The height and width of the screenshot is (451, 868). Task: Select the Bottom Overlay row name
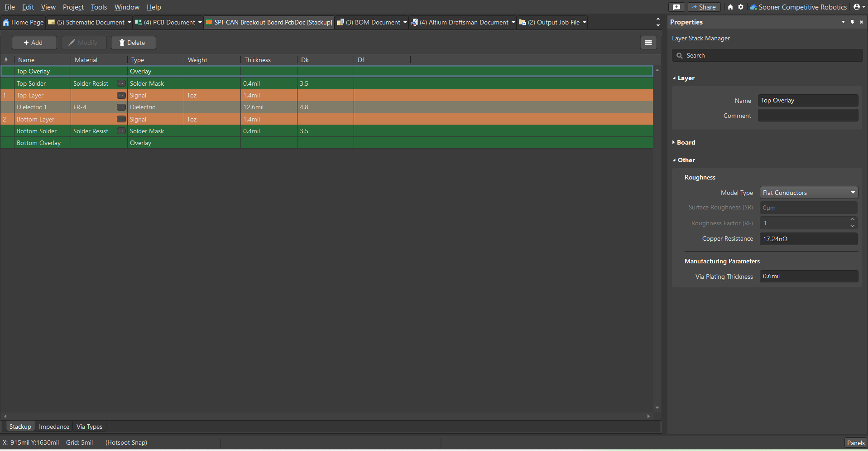[x=38, y=143]
